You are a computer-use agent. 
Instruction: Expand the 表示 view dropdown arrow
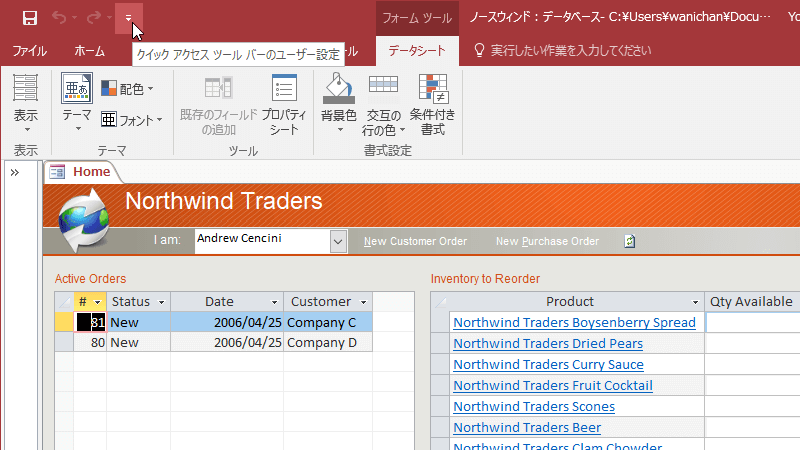pyautogui.click(x=27, y=130)
